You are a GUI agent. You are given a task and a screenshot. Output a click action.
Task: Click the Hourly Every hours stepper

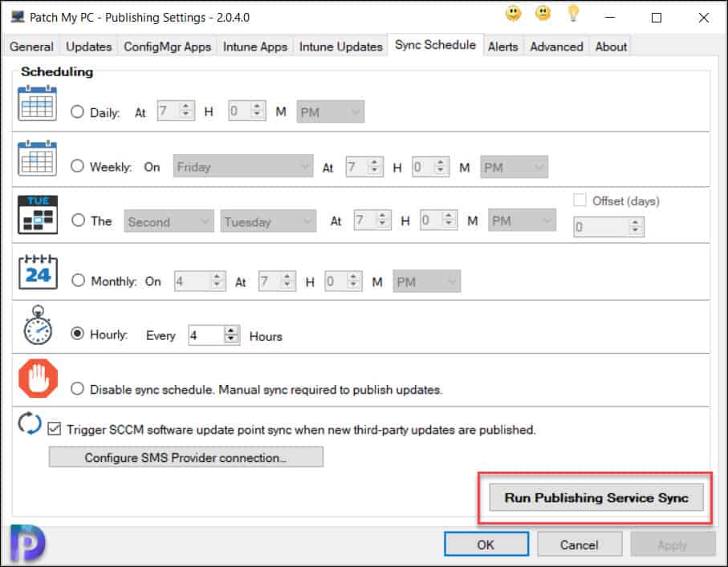[214, 334]
